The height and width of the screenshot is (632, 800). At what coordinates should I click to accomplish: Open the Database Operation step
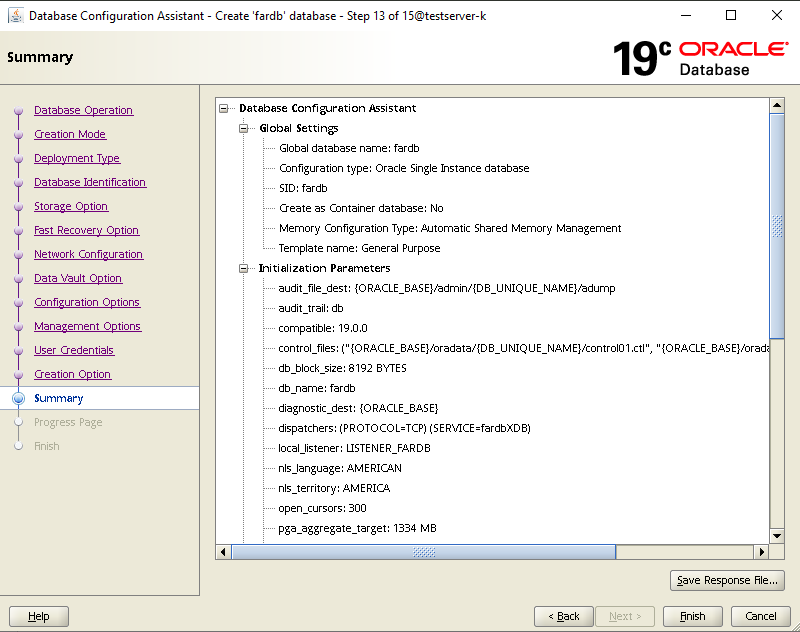[83, 110]
